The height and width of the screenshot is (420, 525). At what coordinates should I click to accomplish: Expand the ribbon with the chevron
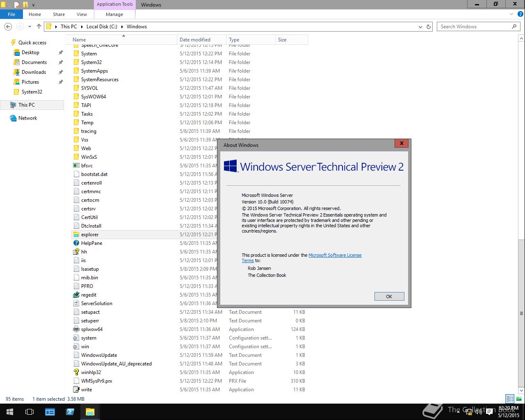511,14
